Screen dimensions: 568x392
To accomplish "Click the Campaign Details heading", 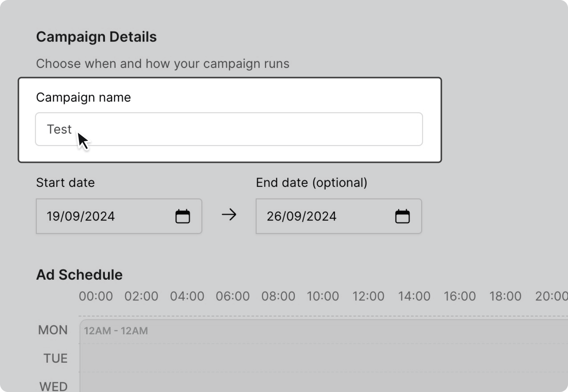I will coord(96,37).
